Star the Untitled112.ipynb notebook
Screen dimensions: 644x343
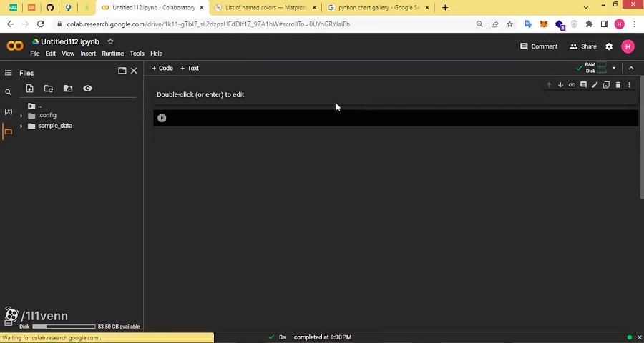[110, 42]
